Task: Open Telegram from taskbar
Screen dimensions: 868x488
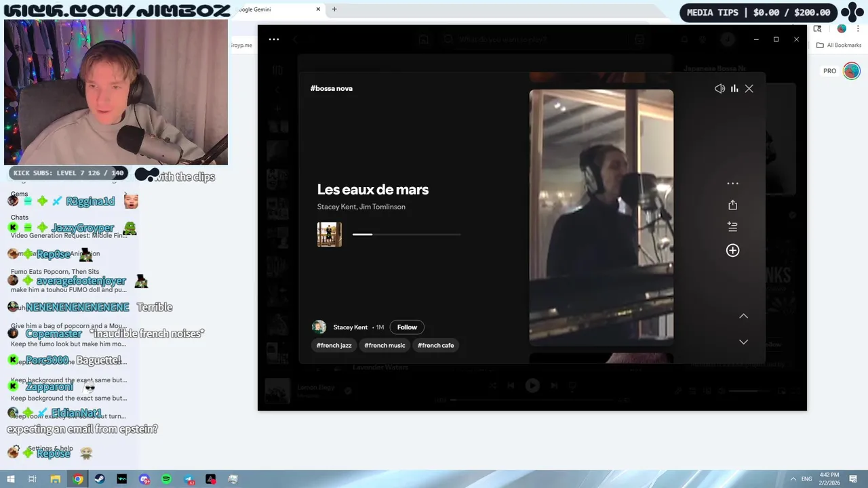Action: 189,479
